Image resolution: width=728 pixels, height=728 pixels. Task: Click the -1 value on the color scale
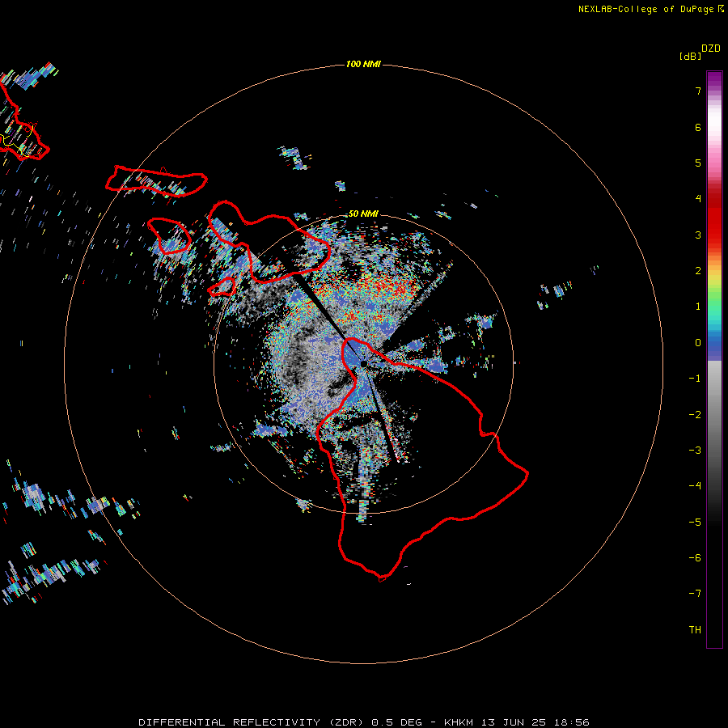[x=695, y=379]
